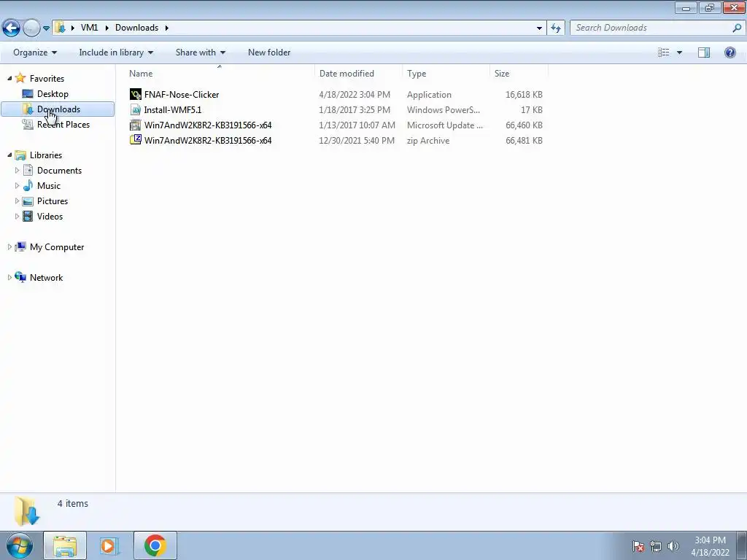Open Help with the question mark icon

(x=729, y=52)
